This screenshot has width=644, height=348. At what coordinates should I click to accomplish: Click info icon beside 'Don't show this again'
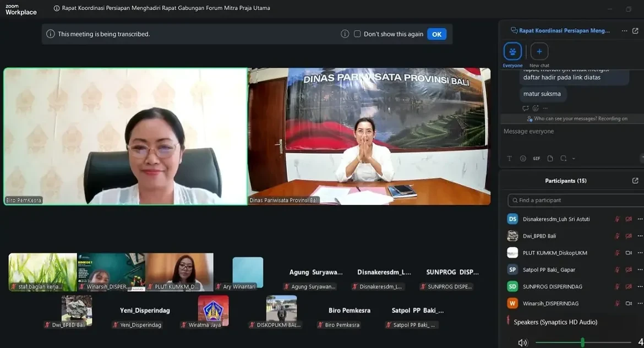[x=345, y=34]
